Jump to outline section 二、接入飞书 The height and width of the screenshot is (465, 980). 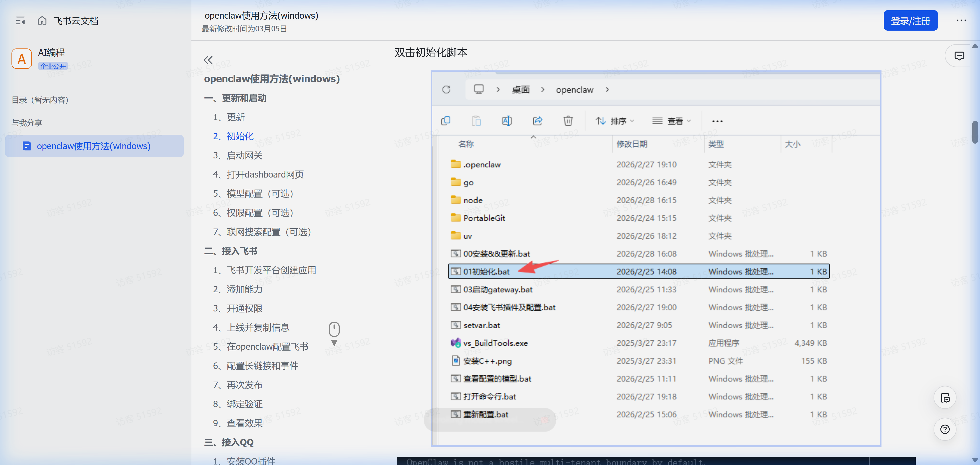pos(231,251)
